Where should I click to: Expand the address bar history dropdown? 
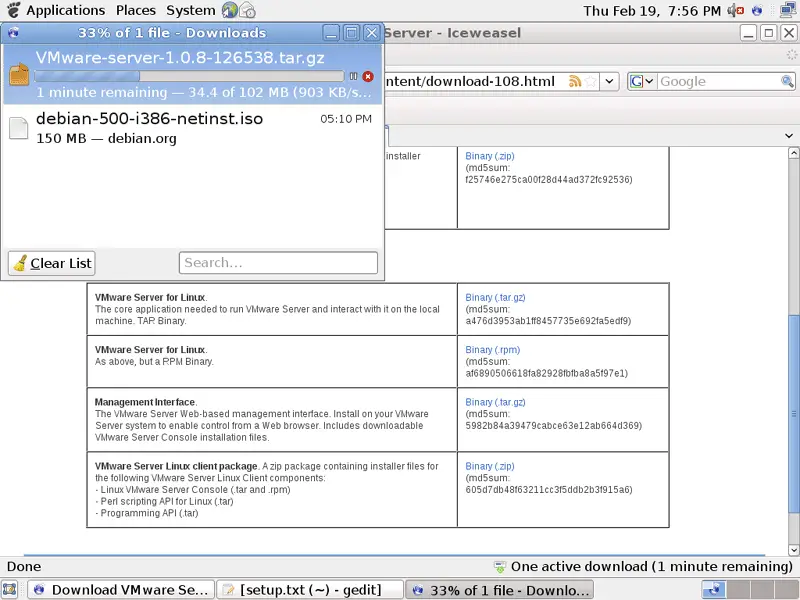tap(609, 81)
